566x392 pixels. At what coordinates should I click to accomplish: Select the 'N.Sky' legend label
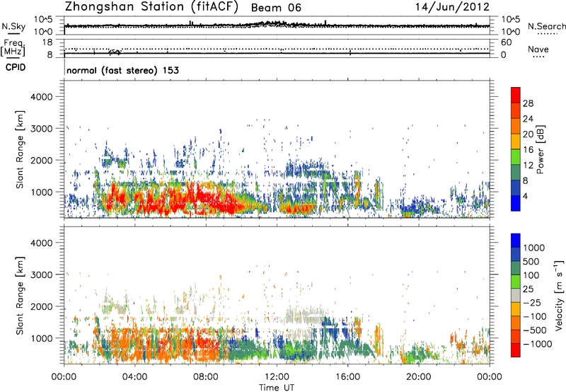point(13,26)
